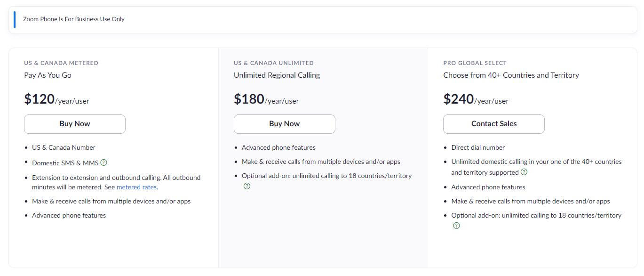Image resolution: width=644 pixels, height=276 pixels.
Task: Click the "Direct dial number" feature item
Action: click(x=478, y=147)
